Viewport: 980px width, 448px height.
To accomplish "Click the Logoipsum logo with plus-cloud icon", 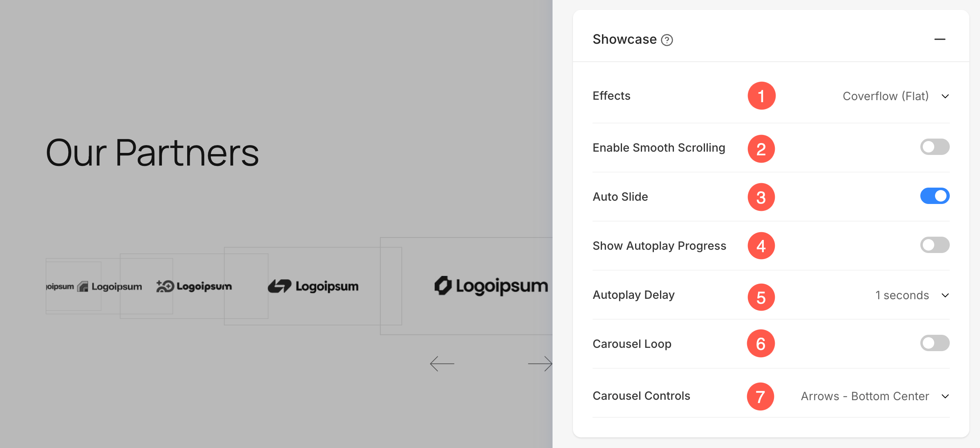I will point(194,286).
